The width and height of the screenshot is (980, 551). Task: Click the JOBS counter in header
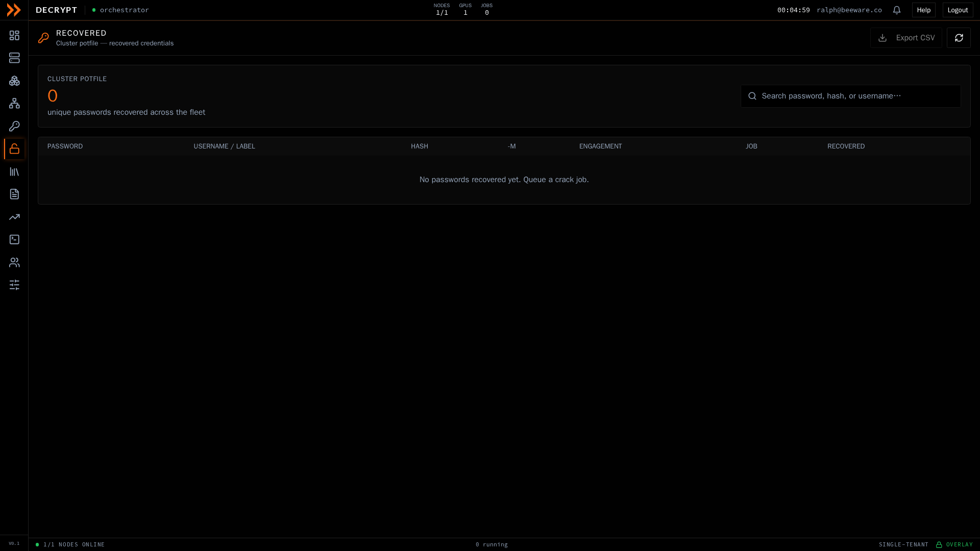click(x=486, y=10)
